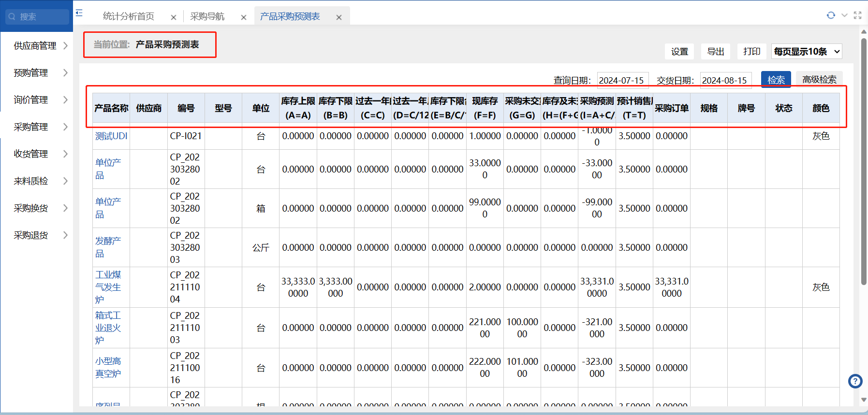Viewport: 868px width, 415px height.
Task: Click the 检索 search button
Action: click(x=776, y=80)
